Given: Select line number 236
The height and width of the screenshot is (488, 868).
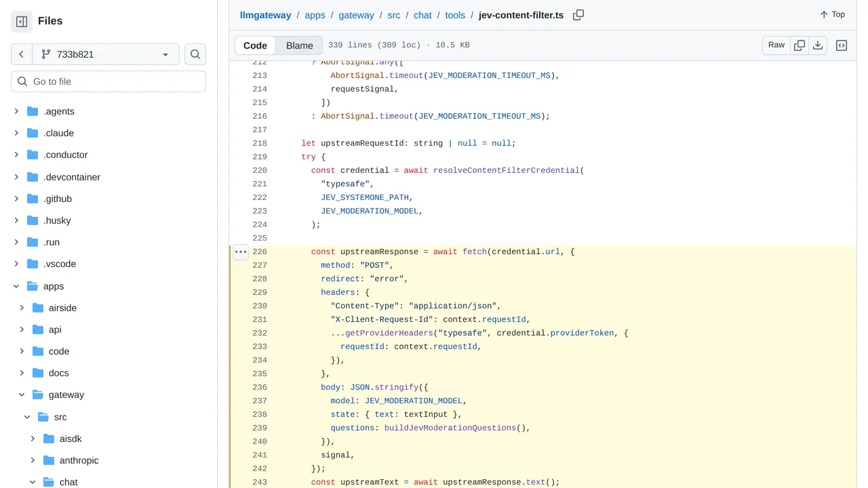Looking at the screenshot, I should (260, 387).
